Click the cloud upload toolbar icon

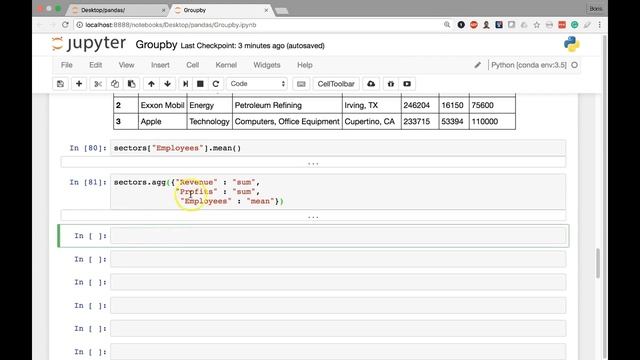click(371, 84)
